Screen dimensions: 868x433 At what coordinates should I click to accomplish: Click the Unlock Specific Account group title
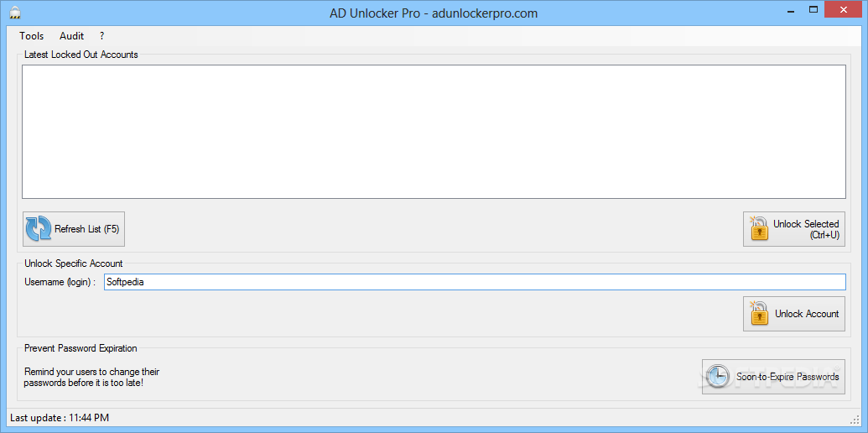coord(74,263)
